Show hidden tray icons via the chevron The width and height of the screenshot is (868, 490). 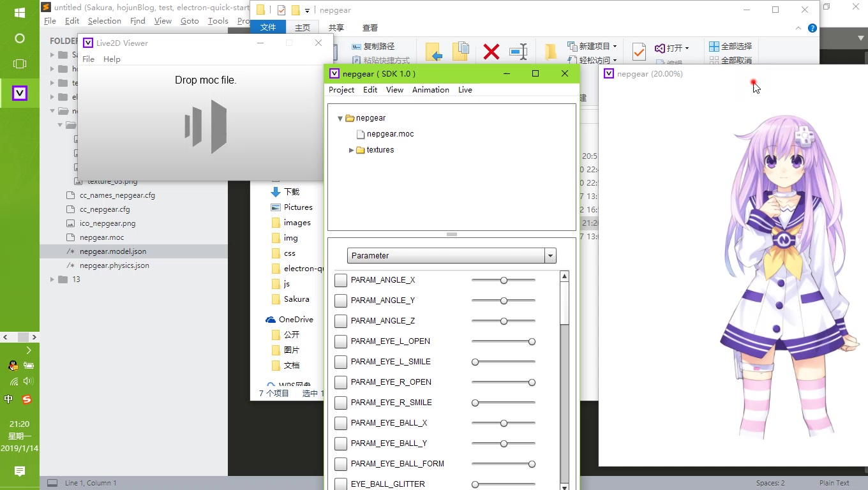[x=29, y=350]
